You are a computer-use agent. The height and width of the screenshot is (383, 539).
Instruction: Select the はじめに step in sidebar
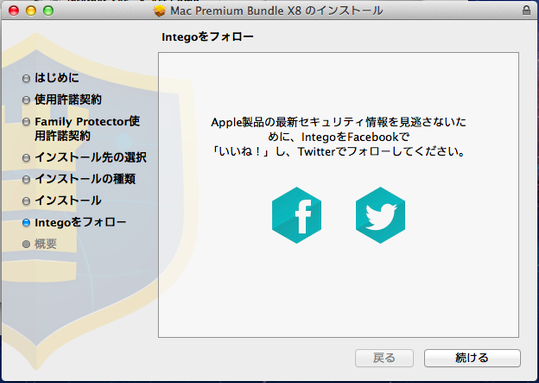[57, 78]
